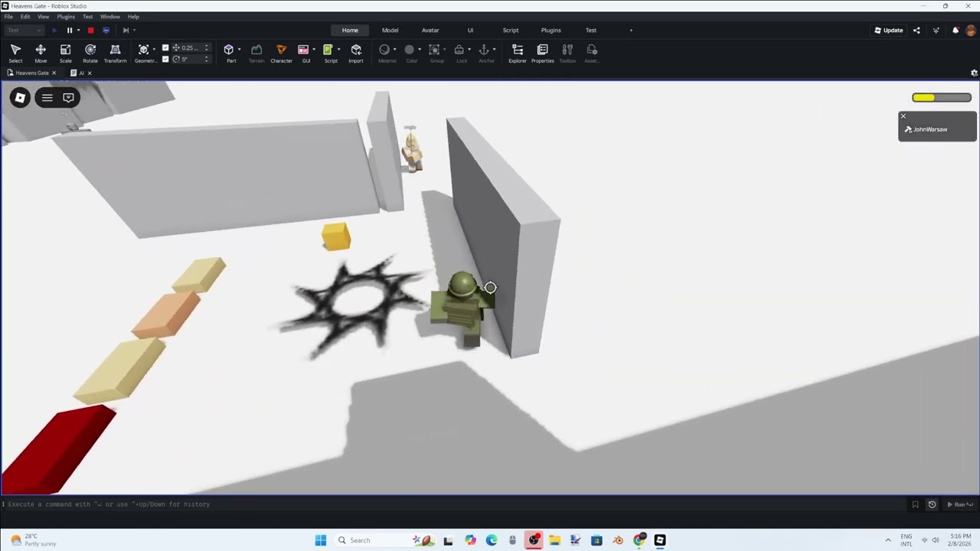Pause the running playtest
Image resolution: width=980 pixels, height=551 pixels.
69,31
